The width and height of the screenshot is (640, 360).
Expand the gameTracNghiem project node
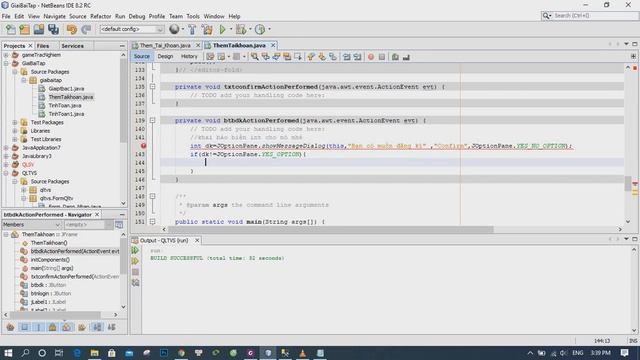tap(6, 55)
